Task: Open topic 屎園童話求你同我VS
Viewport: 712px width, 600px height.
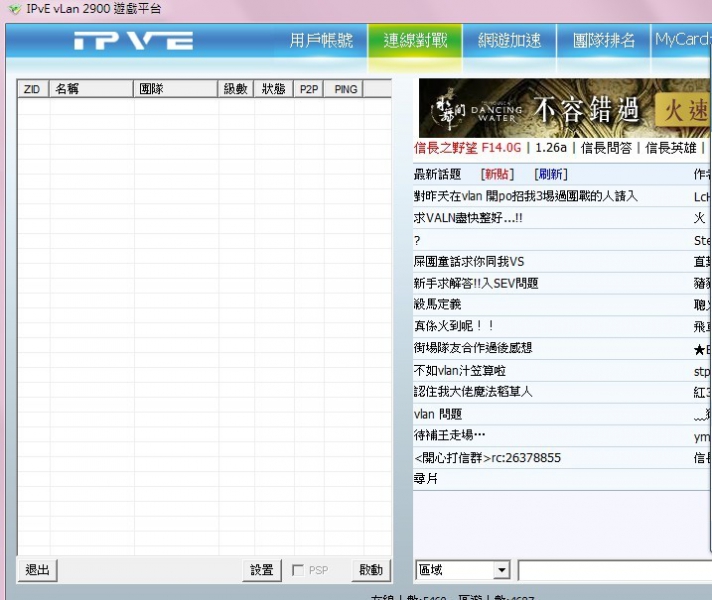Action: (469, 262)
